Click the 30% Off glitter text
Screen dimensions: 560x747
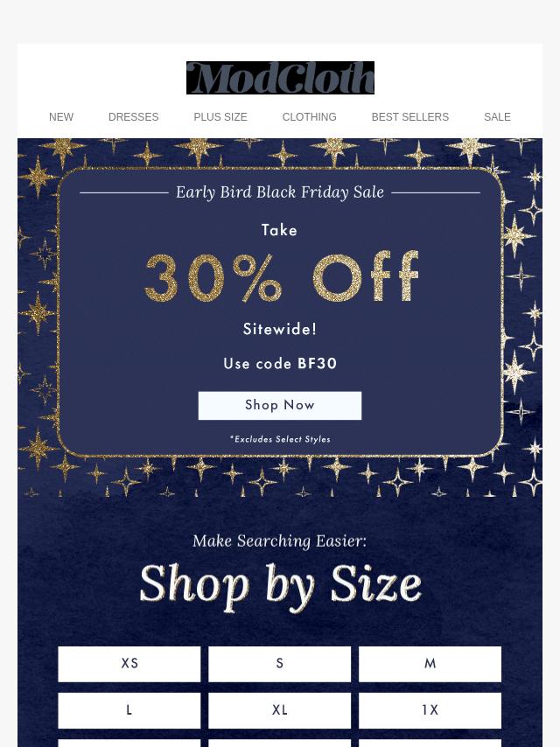281,276
